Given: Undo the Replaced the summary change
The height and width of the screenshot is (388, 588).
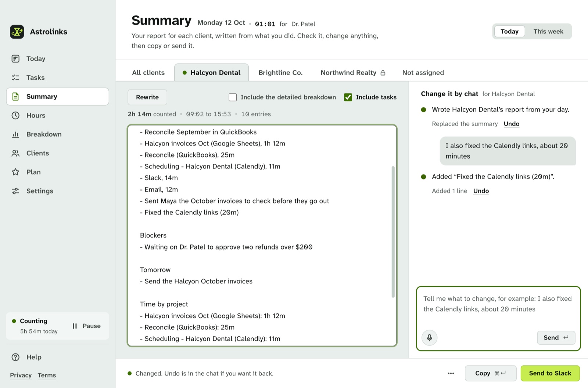Looking at the screenshot, I should (512, 124).
